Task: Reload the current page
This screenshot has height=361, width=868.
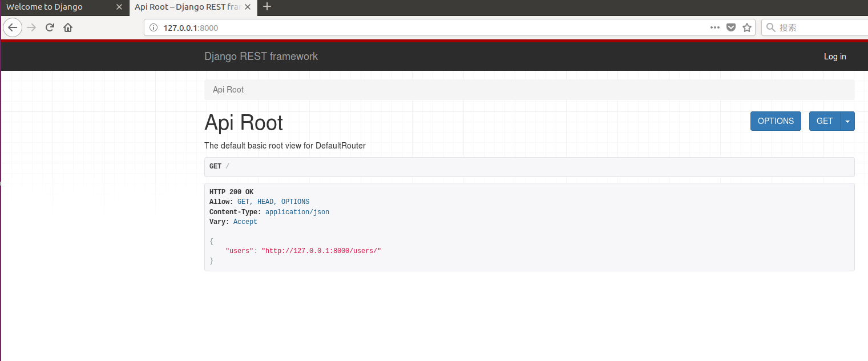Action: (50, 27)
